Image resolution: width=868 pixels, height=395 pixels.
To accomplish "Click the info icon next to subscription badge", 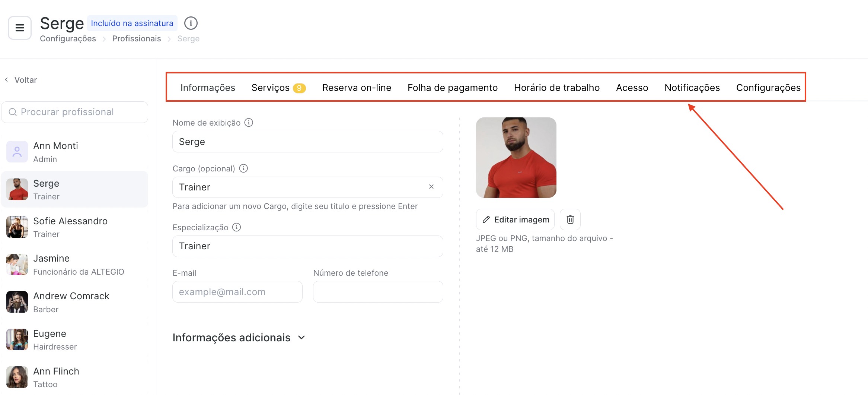I will [191, 23].
